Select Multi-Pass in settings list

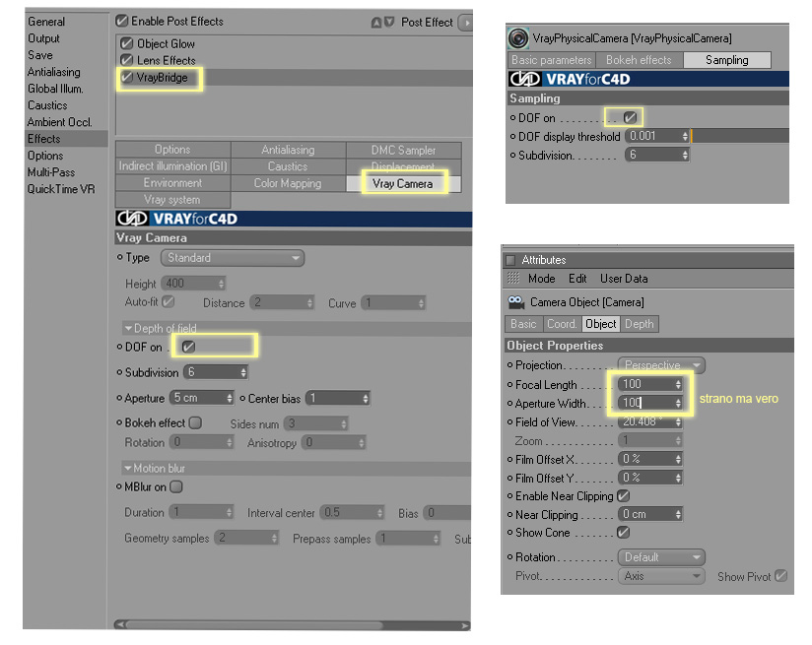[x=51, y=172]
